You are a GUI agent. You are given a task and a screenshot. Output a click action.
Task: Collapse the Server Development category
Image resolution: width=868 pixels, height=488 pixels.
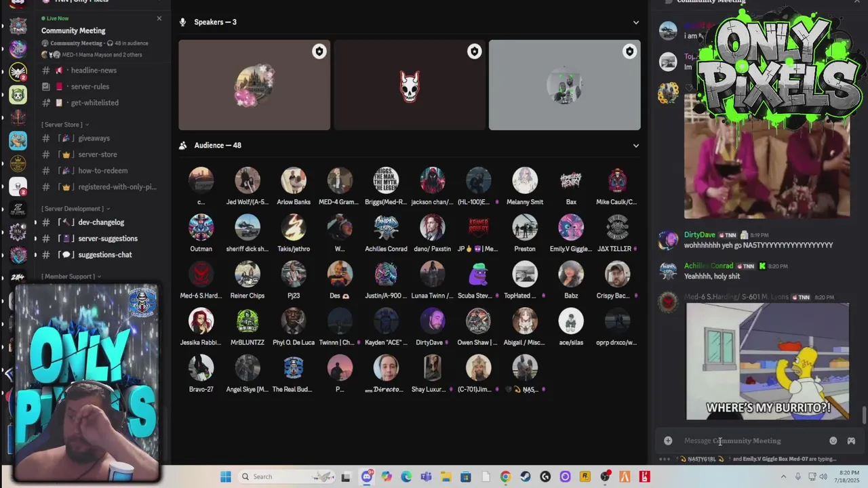tap(75, 209)
